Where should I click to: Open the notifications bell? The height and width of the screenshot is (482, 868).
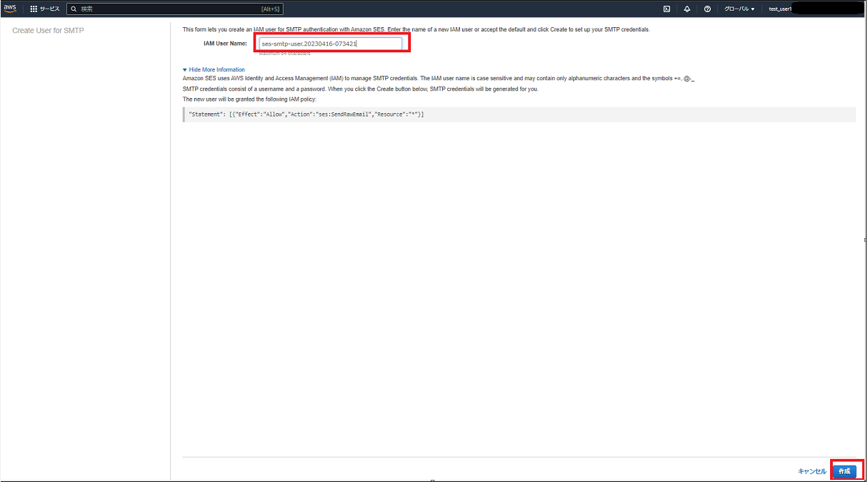[687, 9]
